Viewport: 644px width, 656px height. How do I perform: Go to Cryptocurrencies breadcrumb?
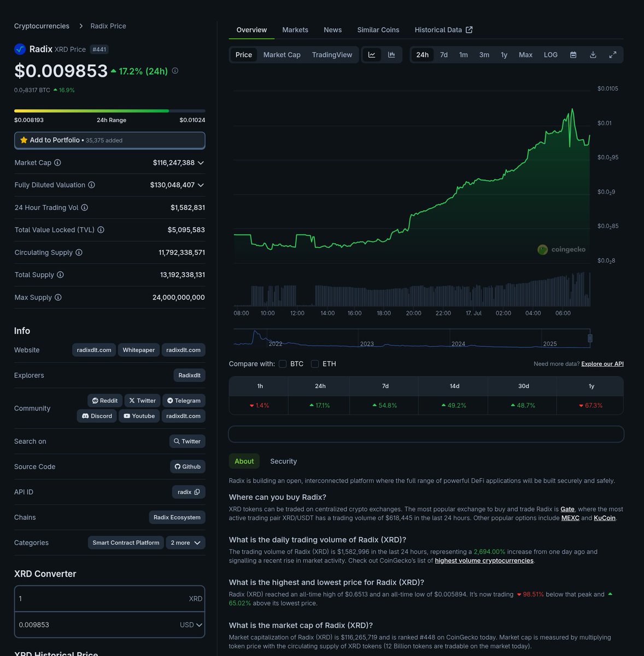[42, 26]
